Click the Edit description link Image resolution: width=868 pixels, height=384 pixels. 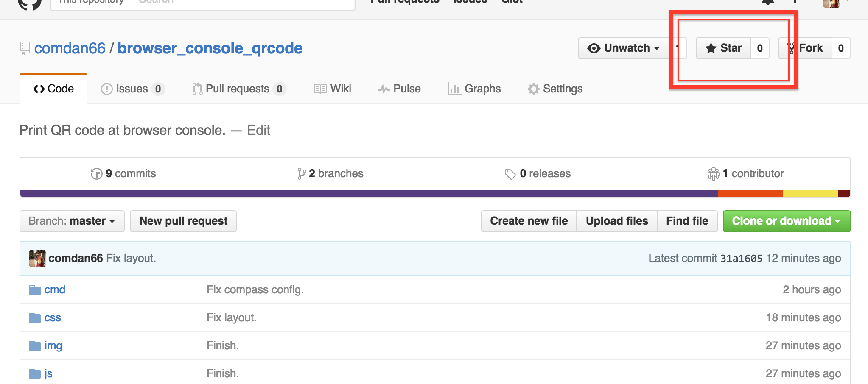[x=258, y=130]
